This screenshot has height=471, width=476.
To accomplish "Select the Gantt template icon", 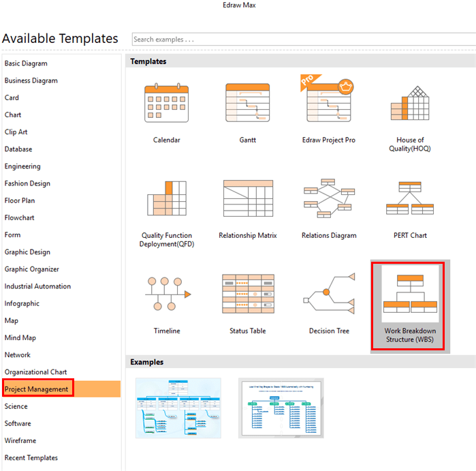I will pos(247,102).
